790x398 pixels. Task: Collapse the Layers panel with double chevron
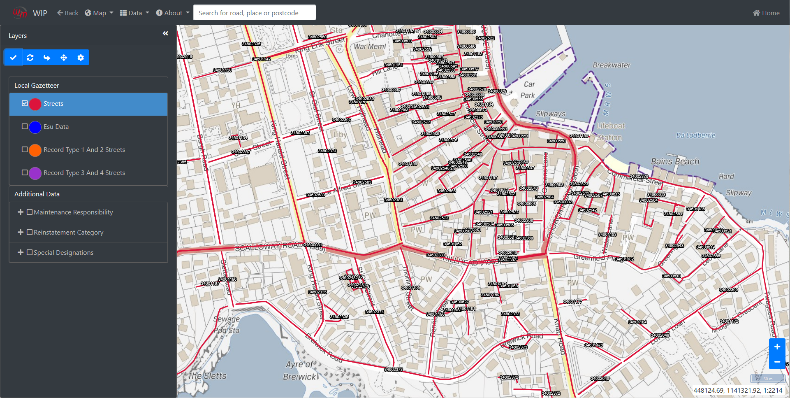(x=165, y=33)
